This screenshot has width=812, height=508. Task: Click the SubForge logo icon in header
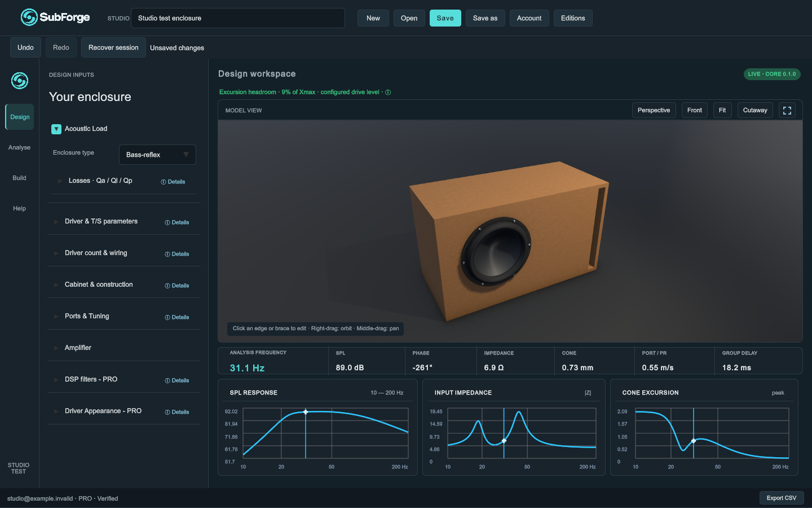(29, 17)
